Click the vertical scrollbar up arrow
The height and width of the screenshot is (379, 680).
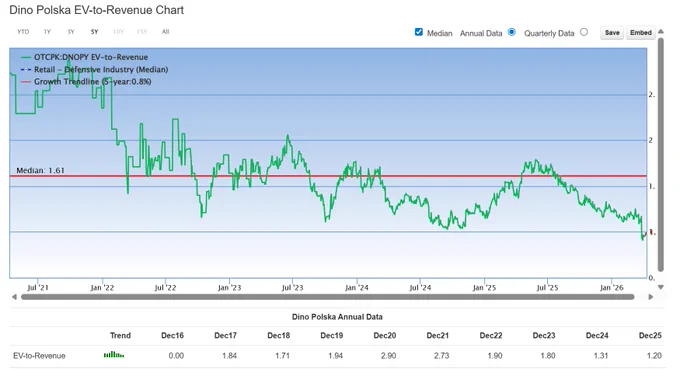pos(660,31)
